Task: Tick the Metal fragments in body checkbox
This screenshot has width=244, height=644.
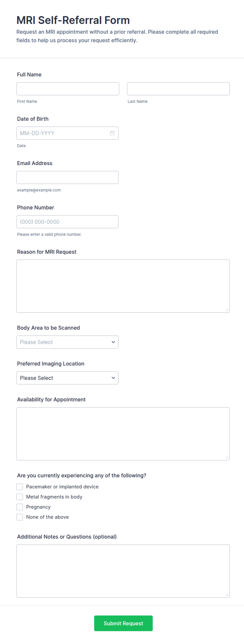Action: click(20, 497)
